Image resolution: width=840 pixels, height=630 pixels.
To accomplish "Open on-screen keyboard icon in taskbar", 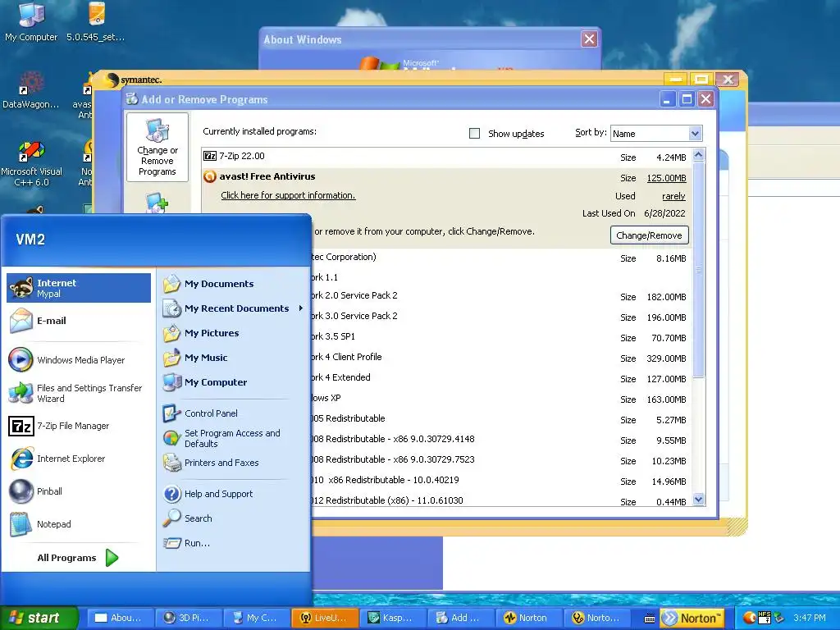I will coord(650,619).
